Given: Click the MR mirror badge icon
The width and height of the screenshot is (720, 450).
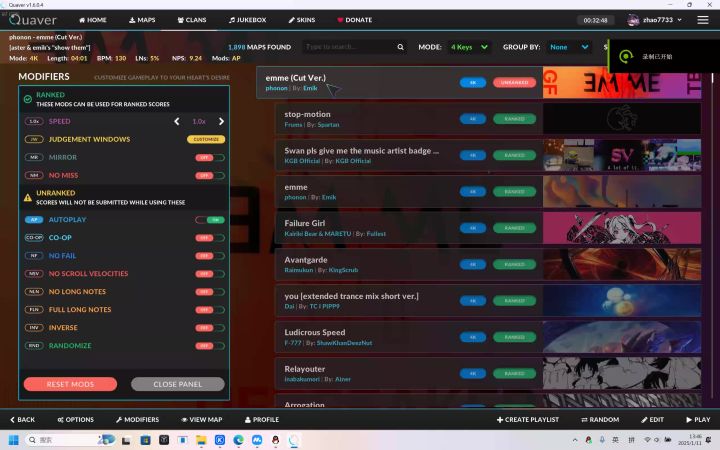Looking at the screenshot, I should tap(34, 157).
